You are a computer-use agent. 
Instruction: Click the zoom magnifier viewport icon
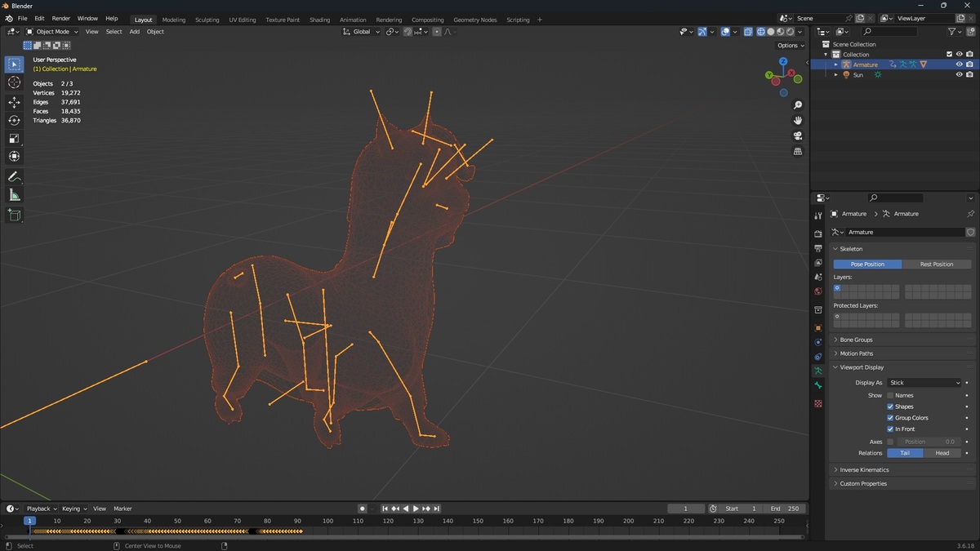798,105
